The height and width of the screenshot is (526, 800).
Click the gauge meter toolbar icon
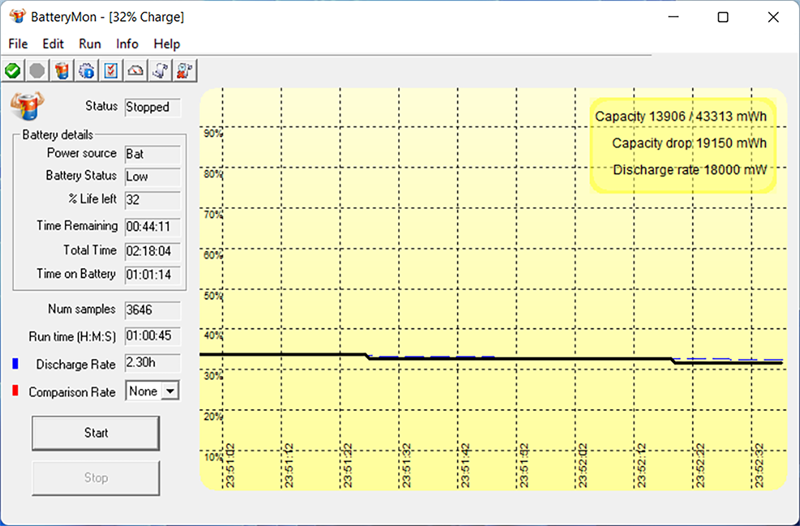coord(135,70)
